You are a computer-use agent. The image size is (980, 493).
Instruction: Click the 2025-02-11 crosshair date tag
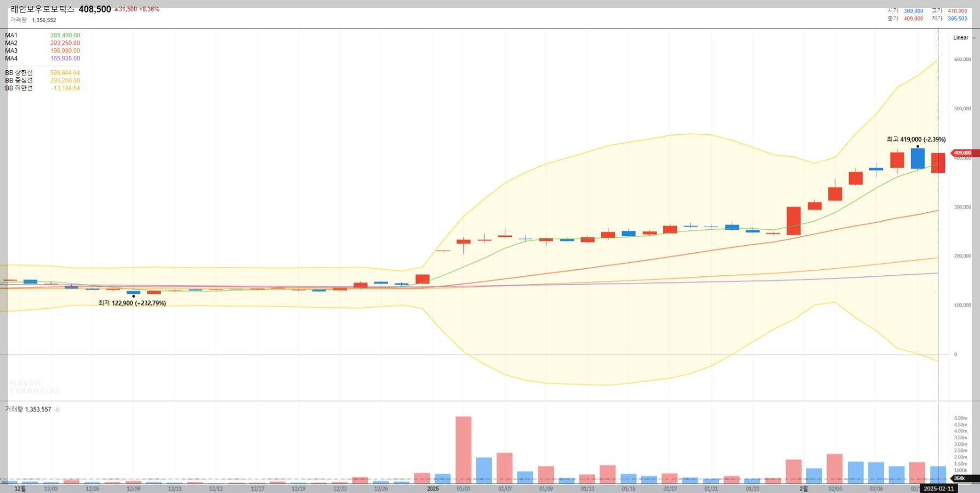coord(938,489)
